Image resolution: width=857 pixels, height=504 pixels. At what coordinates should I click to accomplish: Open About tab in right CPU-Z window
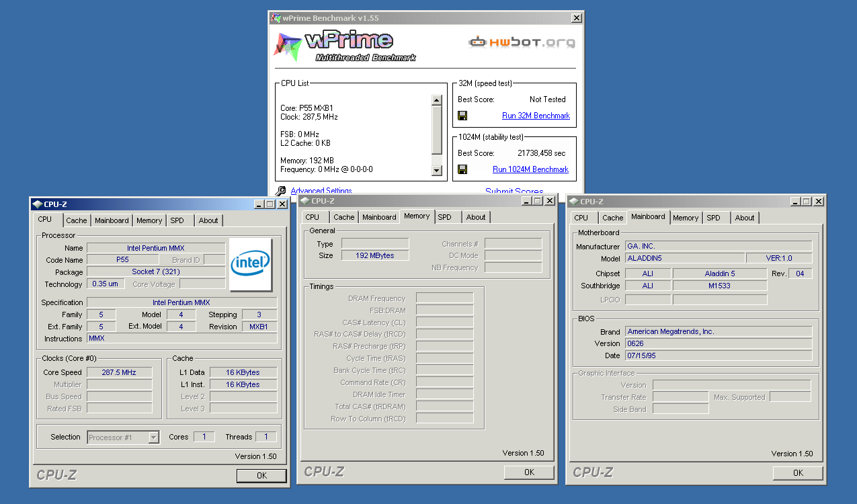(x=745, y=218)
